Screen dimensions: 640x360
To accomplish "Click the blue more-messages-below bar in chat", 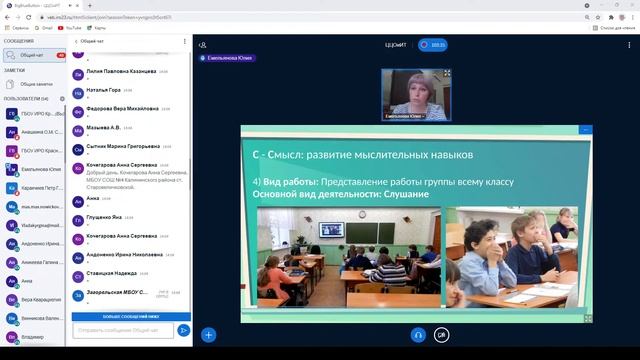I will click(x=131, y=316).
